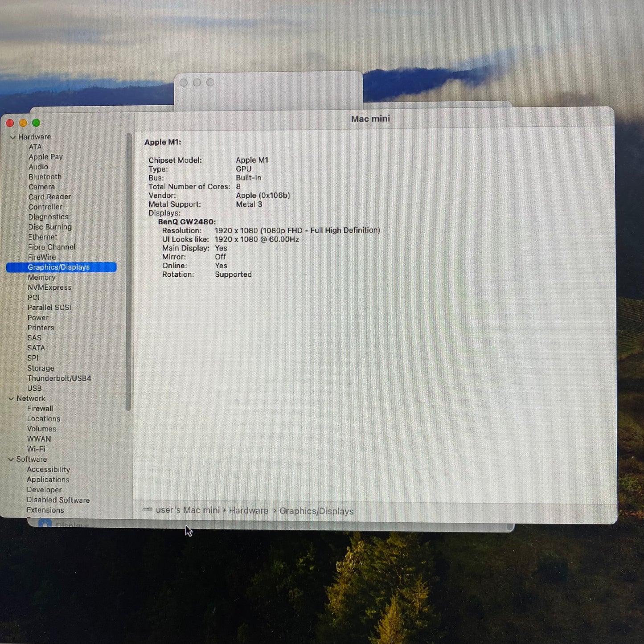Open Diagnostics in the sidebar
Screen dimensions: 644x644
click(48, 217)
